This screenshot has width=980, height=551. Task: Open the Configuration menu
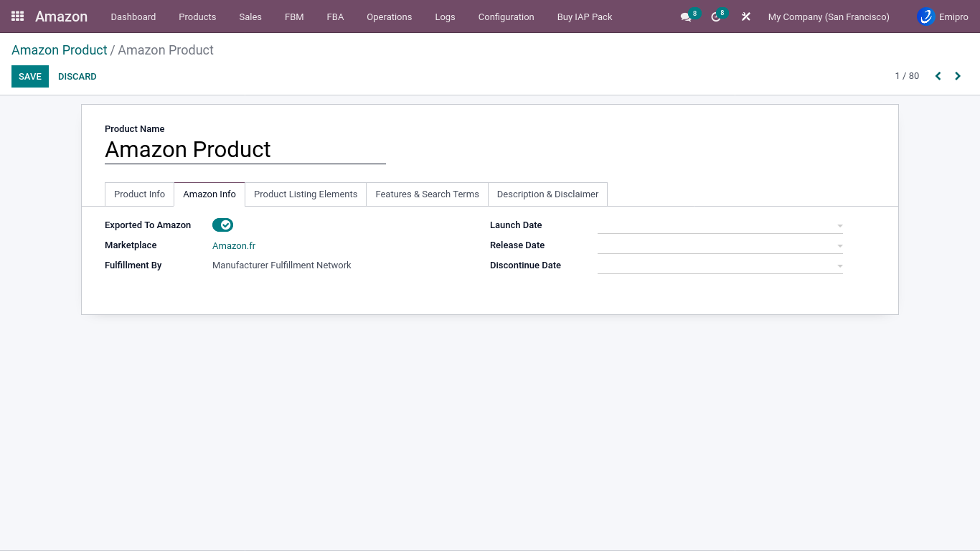(x=506, y=17)
